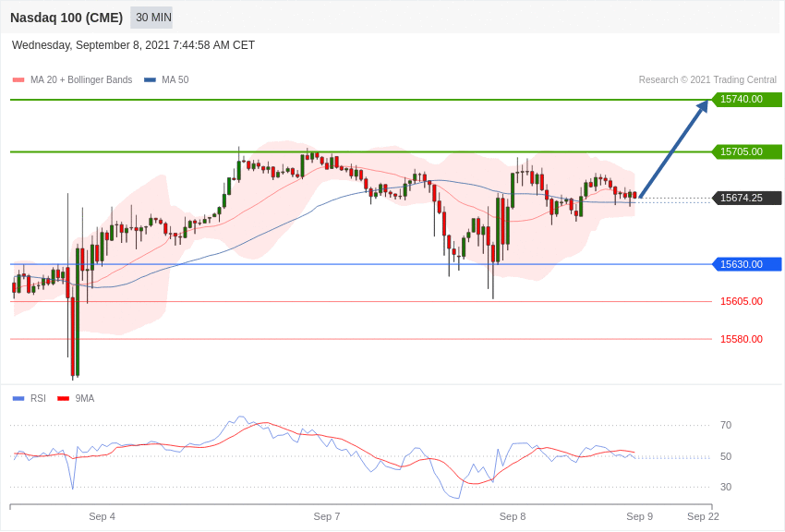Click the 15580.00 support level label
The image size is (785, 532).
[x=742, y=339]
